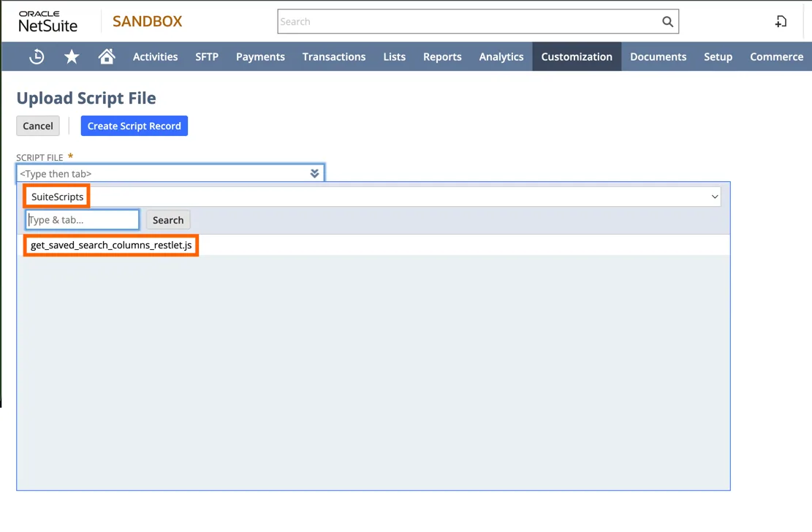Open the Setup menu
Image resolution: width=812 pixels, height=532 pixels.
tap(718, 56)
